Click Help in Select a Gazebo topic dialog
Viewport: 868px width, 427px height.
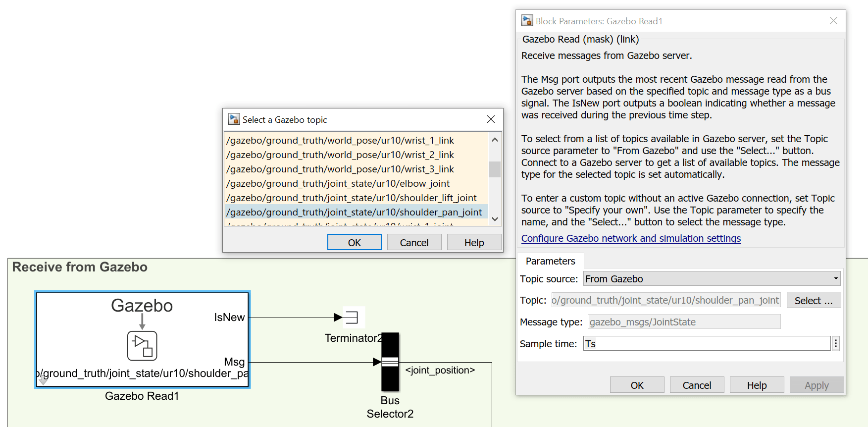[474, 242]
